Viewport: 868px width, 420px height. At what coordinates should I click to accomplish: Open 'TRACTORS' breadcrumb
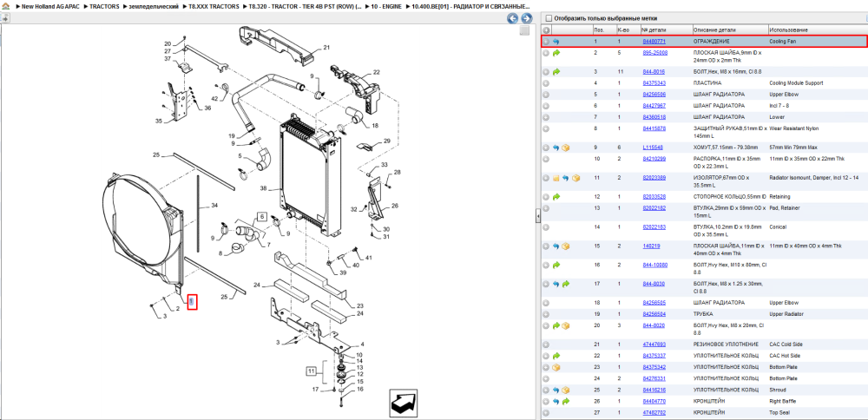click(x=104, y=6)
